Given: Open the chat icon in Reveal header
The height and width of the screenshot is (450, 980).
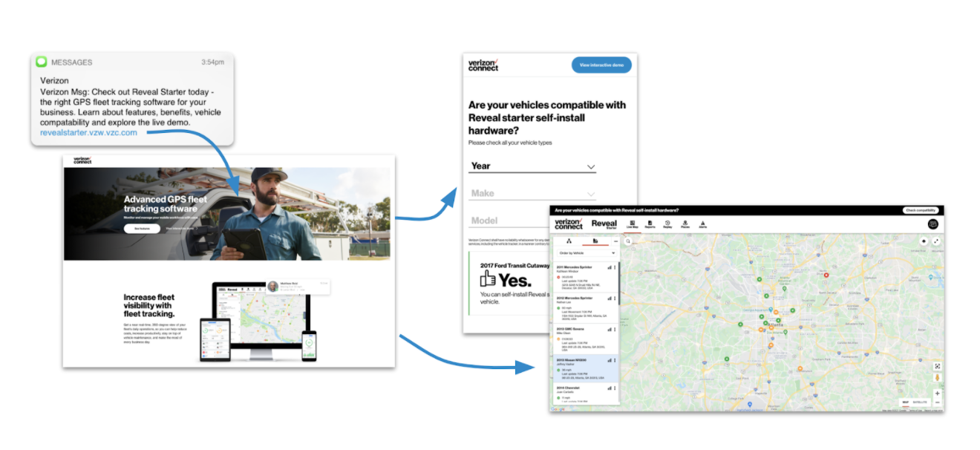Looking at the screenshot, I should coord(933,224).
